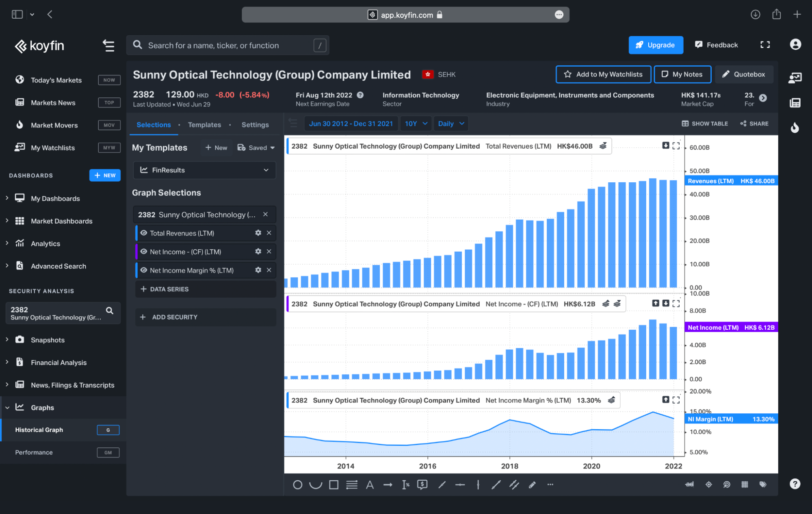Viewport: 812px width, 514px height.
Task: Select the trend line tool
Action: click(x=496, y=485)
